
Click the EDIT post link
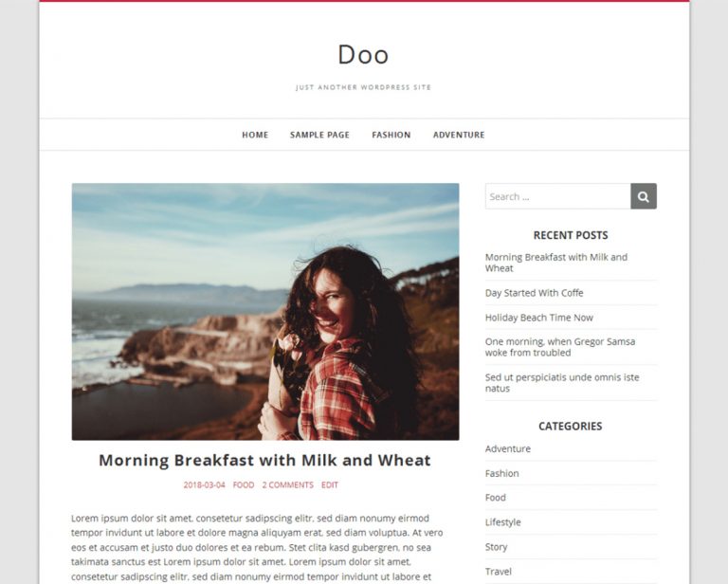330,484
